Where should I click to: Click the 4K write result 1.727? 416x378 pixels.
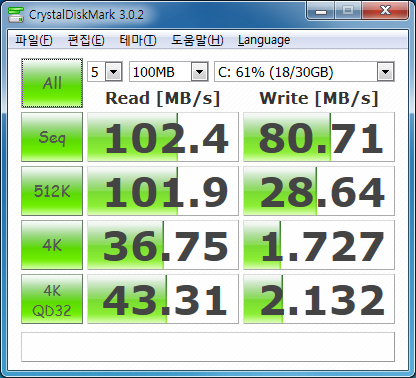pos(319,245)
